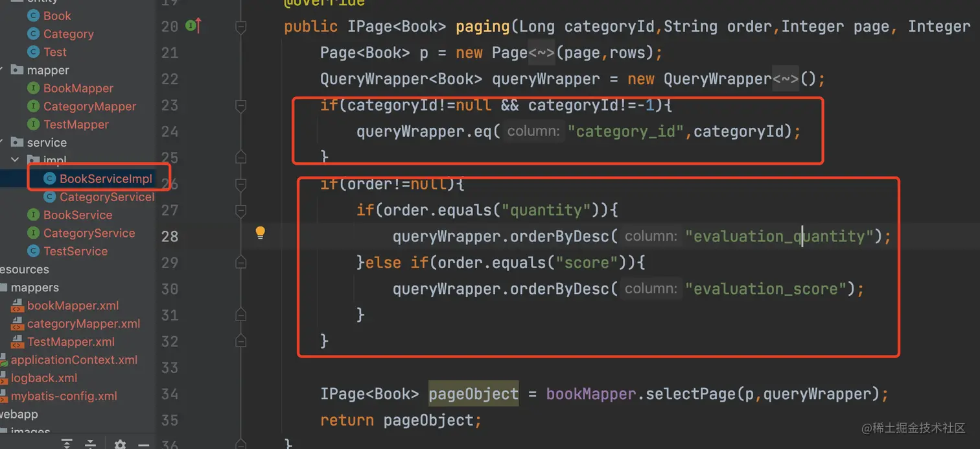Screen dimensions: 980x449
Task: Click the XML file icon of categoryMapper.xml
Action: pos(17,324)
